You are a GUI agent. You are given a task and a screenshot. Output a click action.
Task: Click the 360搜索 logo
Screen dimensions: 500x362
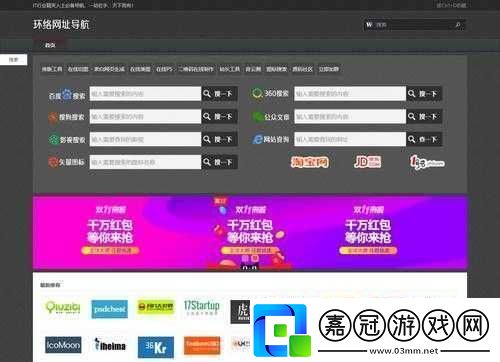270,94
